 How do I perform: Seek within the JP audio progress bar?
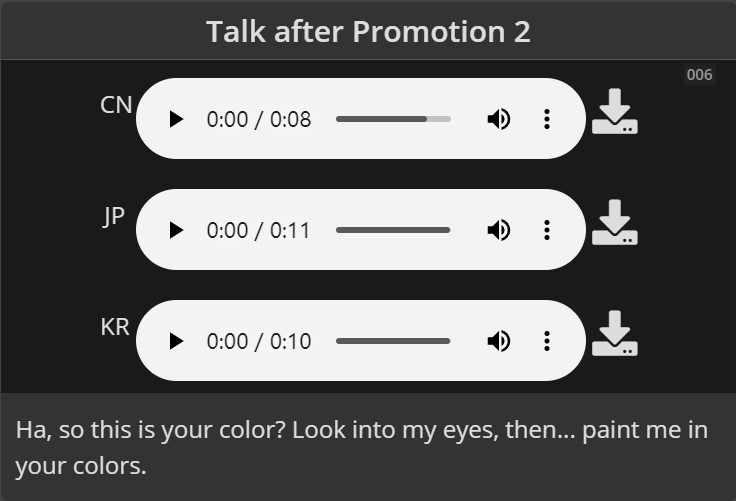[x=393, y=230]
